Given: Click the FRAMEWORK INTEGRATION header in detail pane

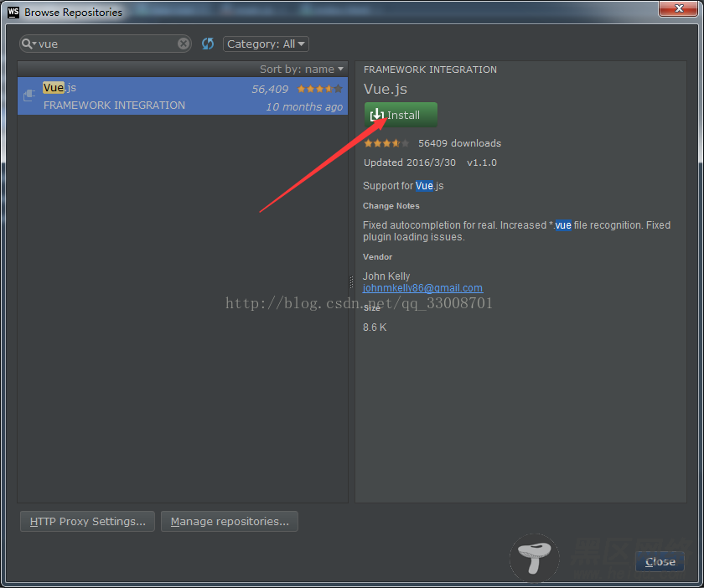Looking at the screenshot, I should click(430, 70).
